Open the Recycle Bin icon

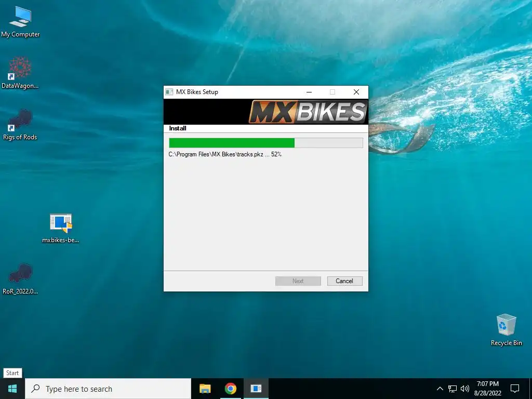tap(506, 329)
